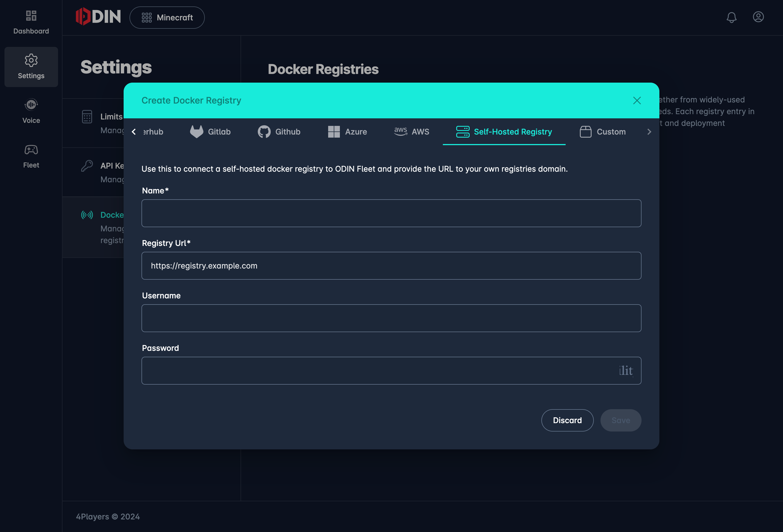Click the Self-Hosted Registry tab icon
This screenshot has height=532, width=783.
click(462, 131)
